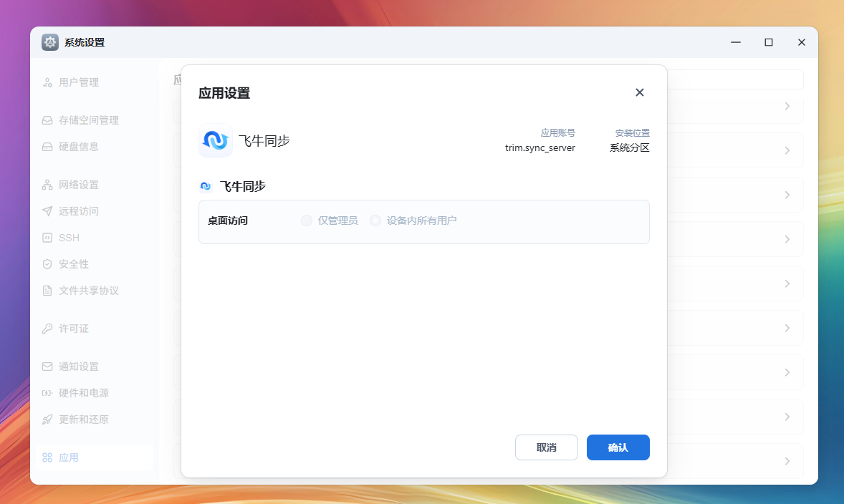
Task: Close the 应用设置 dialog with X
Action: point(639,92)
